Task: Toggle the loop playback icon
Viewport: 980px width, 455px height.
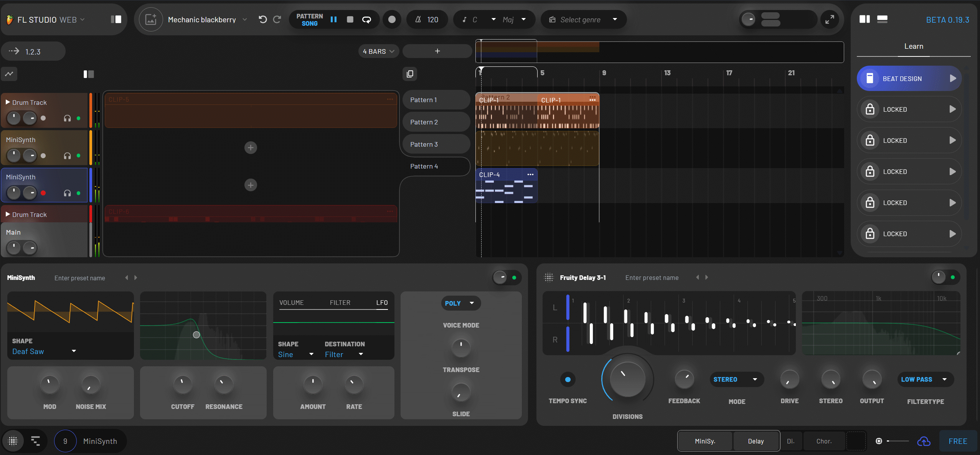Action: pos(366,20)
